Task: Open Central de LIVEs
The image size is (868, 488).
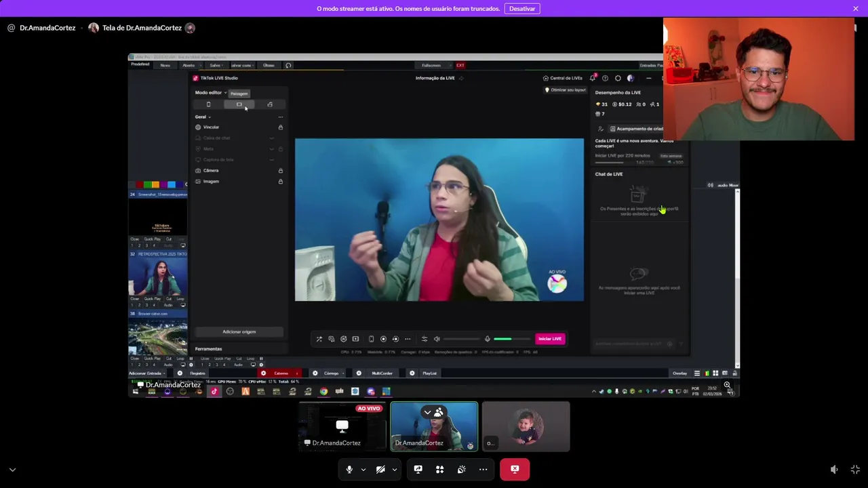Action: tap(563, 78)
